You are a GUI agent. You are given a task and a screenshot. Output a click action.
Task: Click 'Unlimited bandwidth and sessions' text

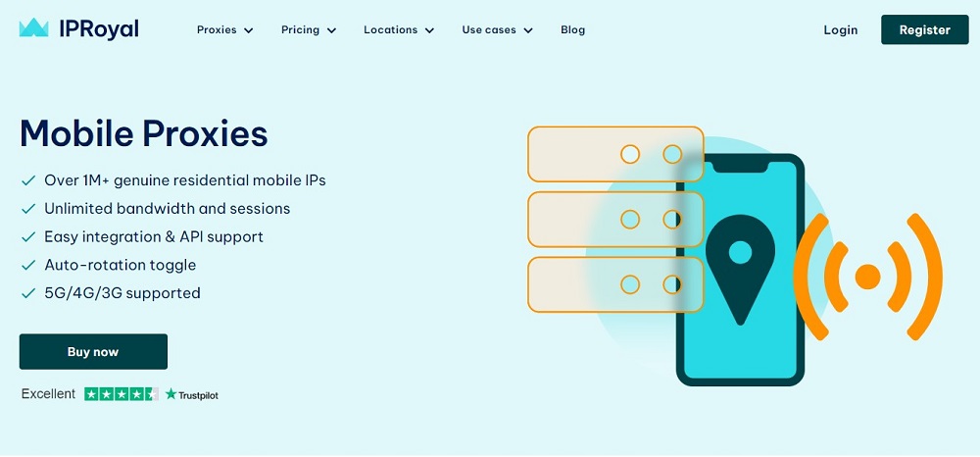click(x=168, y=209)
